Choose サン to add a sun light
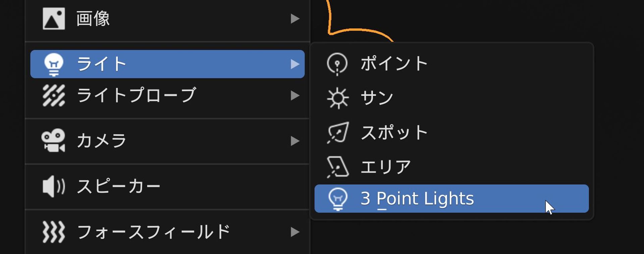Viewport: 644px width, 254px height. 377,98
